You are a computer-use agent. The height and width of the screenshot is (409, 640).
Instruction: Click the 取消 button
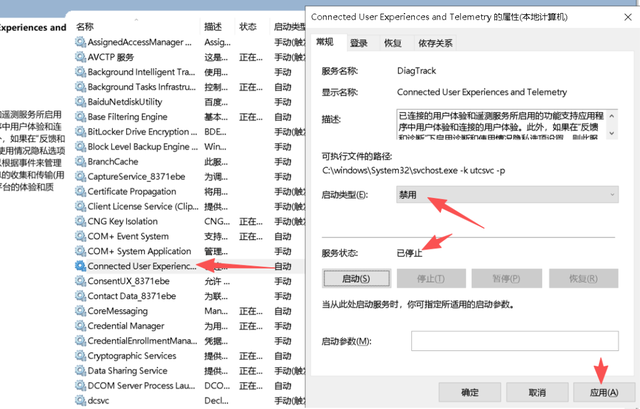point(537,392)
